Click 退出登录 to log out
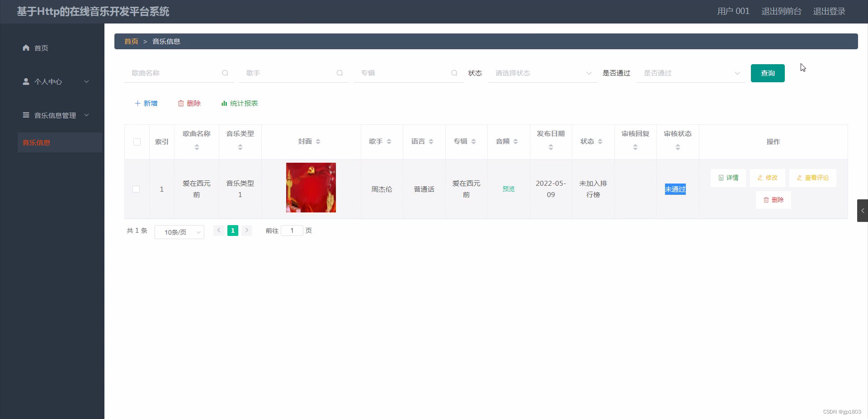Image resolution: width=868 pixels, height=419 pixels. click(x=829, y=11)
